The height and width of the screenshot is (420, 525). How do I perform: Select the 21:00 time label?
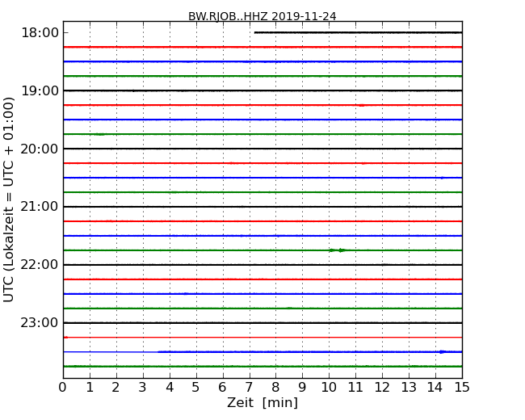tap(40, 207)
